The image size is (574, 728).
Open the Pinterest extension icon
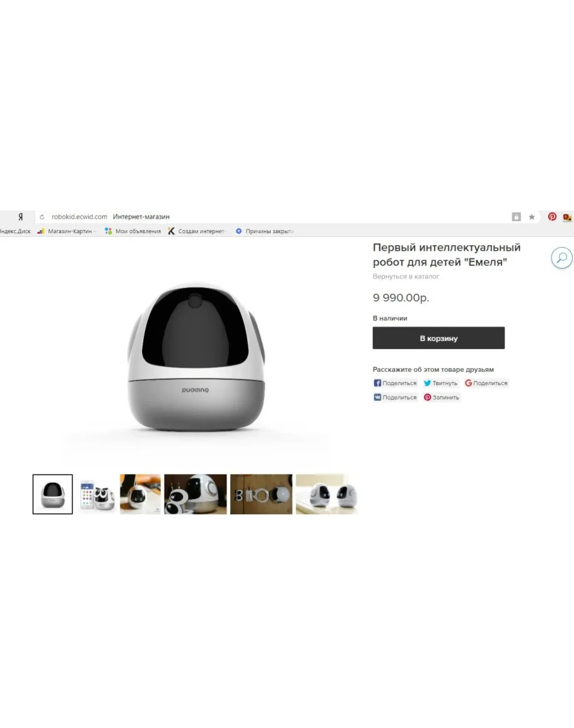point(552,216)
